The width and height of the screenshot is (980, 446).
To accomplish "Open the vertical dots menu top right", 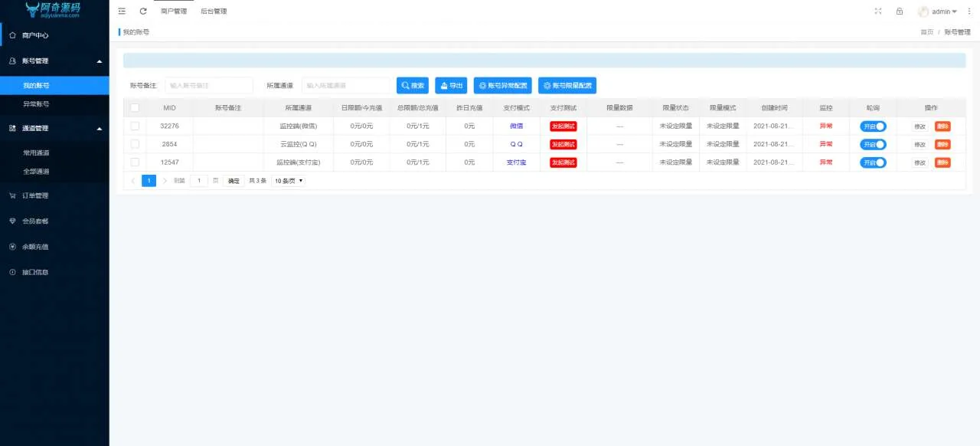I will (x=969, y=11).
